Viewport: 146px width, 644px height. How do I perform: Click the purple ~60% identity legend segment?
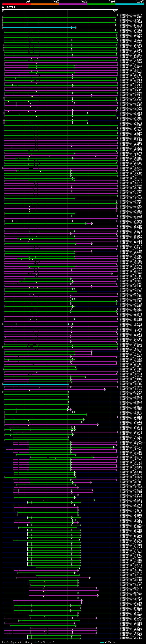[x=73, y=4]
